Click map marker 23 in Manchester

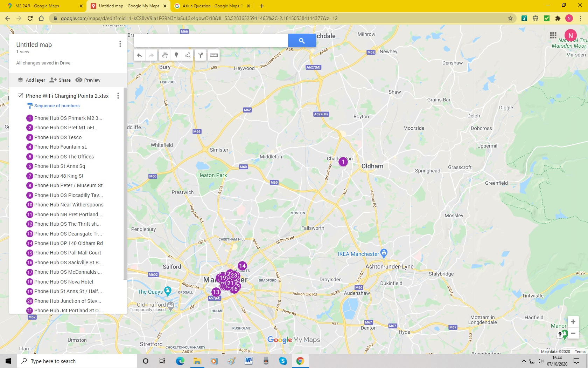tap(234, 275)
